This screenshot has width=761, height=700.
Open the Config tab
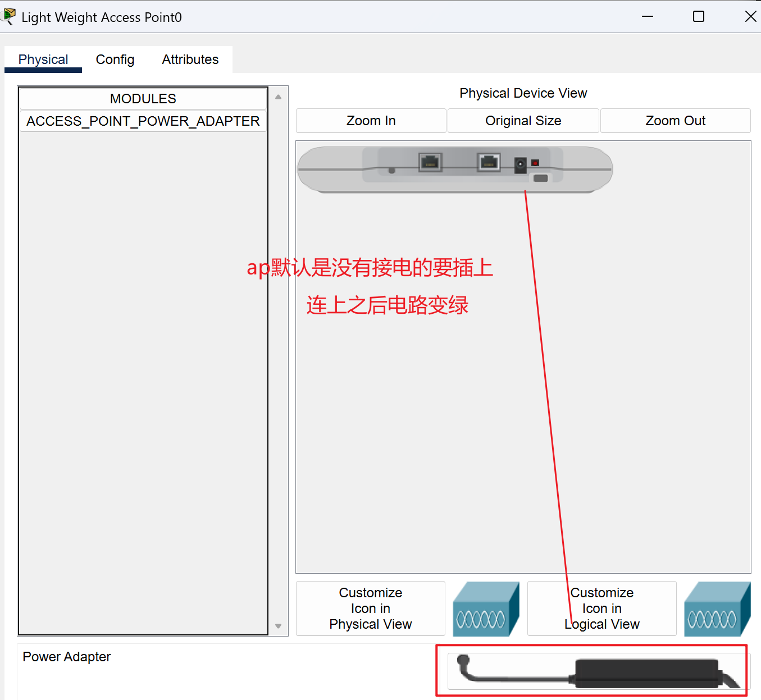[115, 60]
